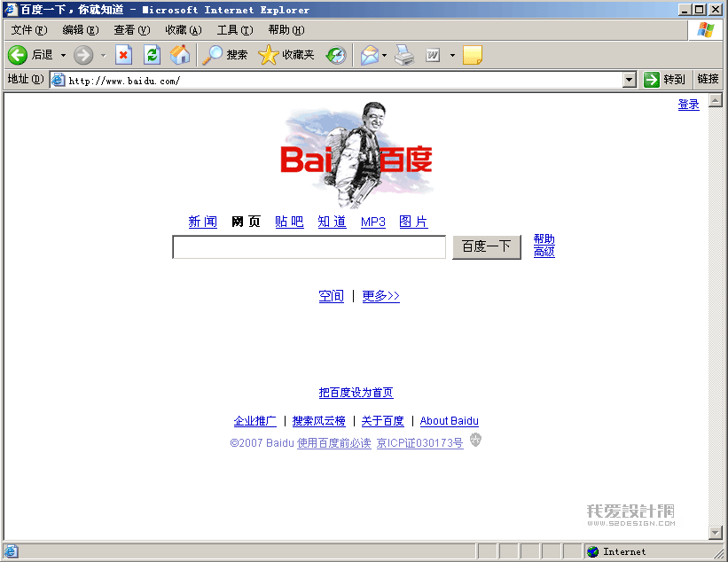Open the 查看(V) menu
728x562 pixels.
[x=132, y=30]
